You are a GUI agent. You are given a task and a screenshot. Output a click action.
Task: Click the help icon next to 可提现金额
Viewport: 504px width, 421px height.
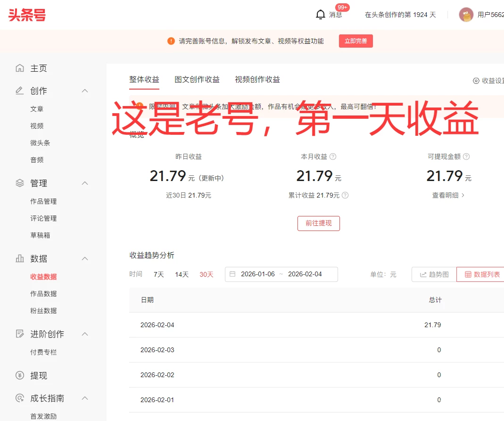pyautogui.click(x=466, y=157)
